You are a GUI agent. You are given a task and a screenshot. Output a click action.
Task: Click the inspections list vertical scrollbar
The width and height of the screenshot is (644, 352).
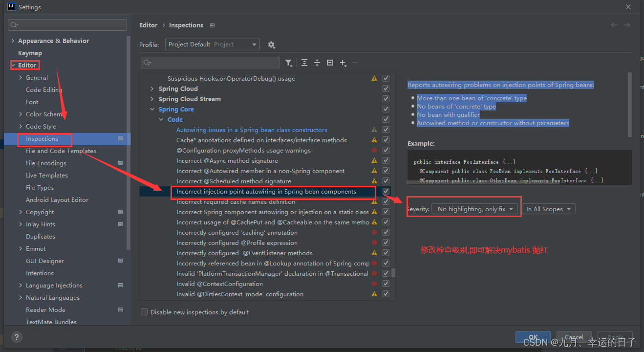click(393, 273)
